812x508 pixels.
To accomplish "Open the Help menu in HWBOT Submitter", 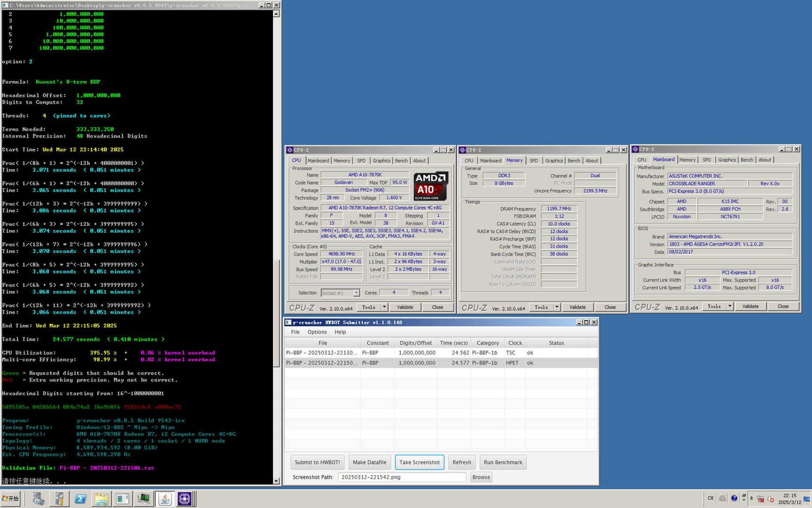I will point(340,332).
